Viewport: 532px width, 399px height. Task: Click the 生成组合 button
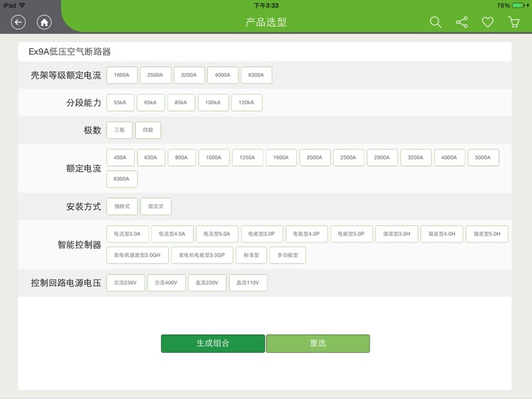point(213,344)
